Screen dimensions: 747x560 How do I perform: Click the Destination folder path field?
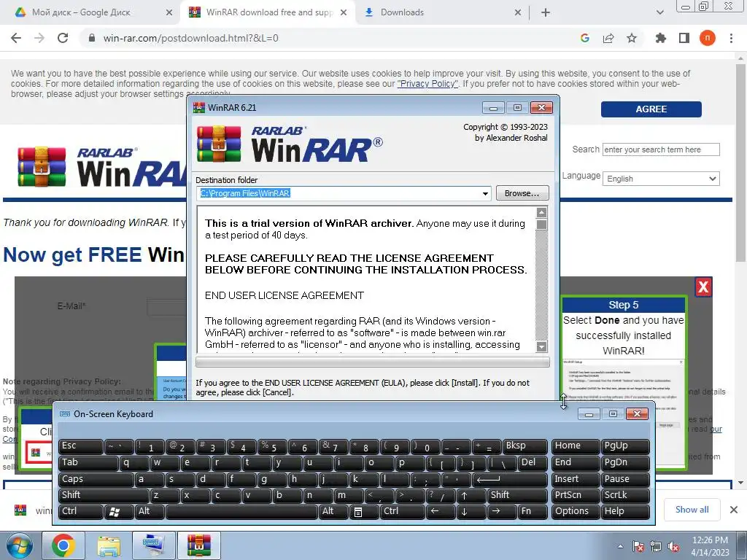344,193
